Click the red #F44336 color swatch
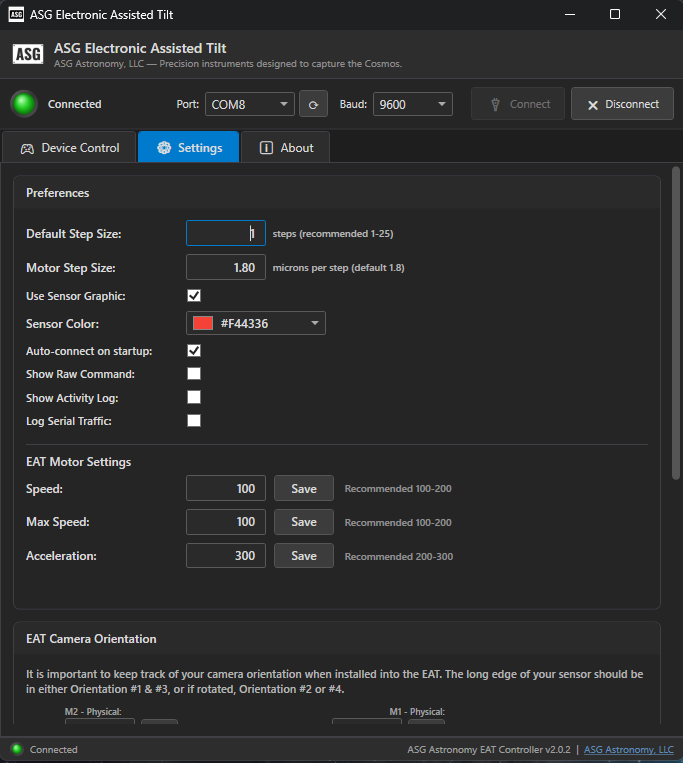 [x=203, y=323]
